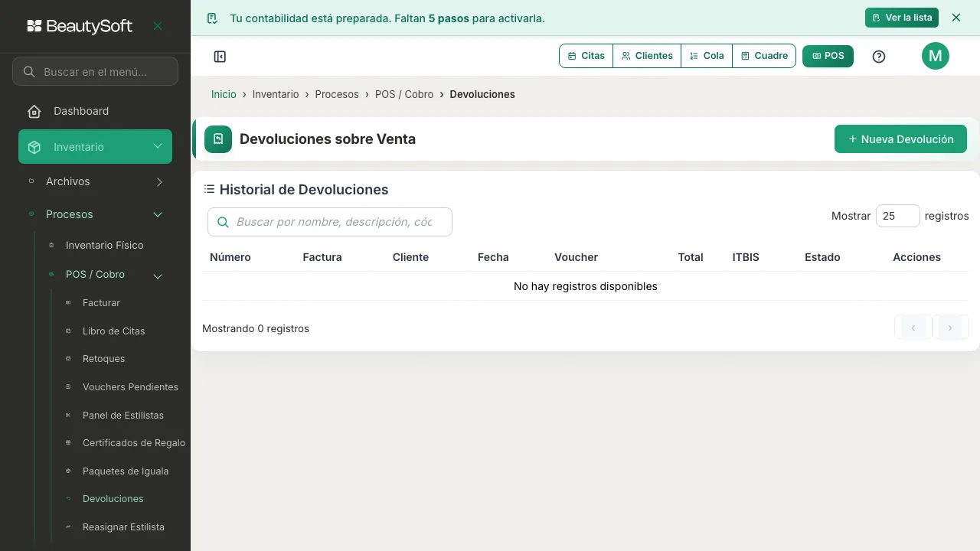Open Citas quick access button

586,56
